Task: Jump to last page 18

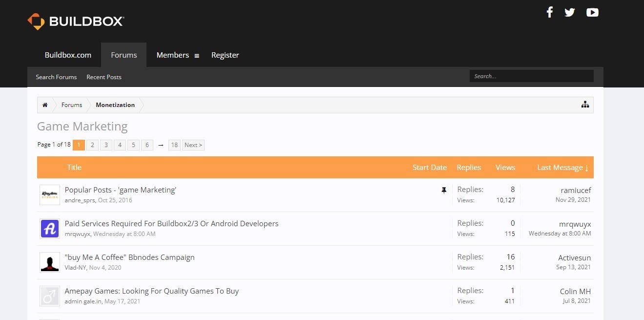Action: 174,145
